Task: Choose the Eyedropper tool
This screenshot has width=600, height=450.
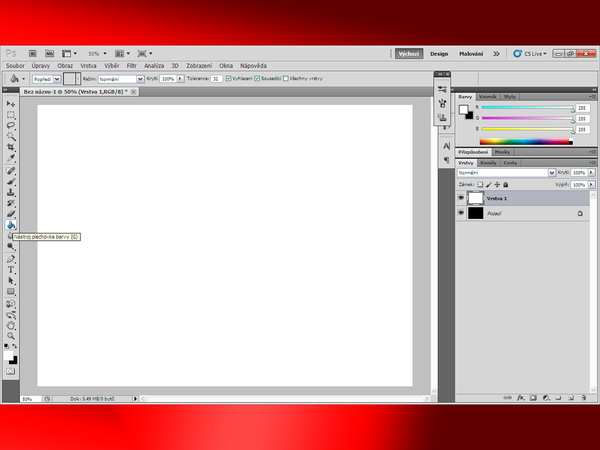Action: pos(11,158)
